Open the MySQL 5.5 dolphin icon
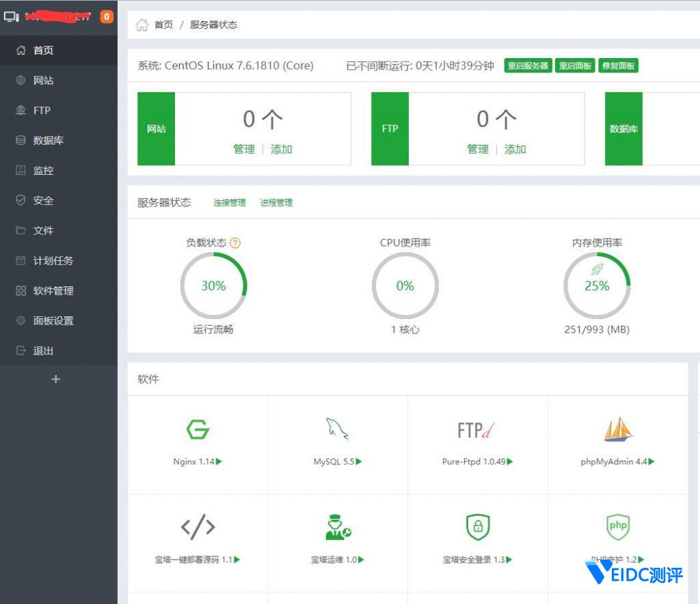This screenshot has height=604, width=700. click(x=337, y=429)
